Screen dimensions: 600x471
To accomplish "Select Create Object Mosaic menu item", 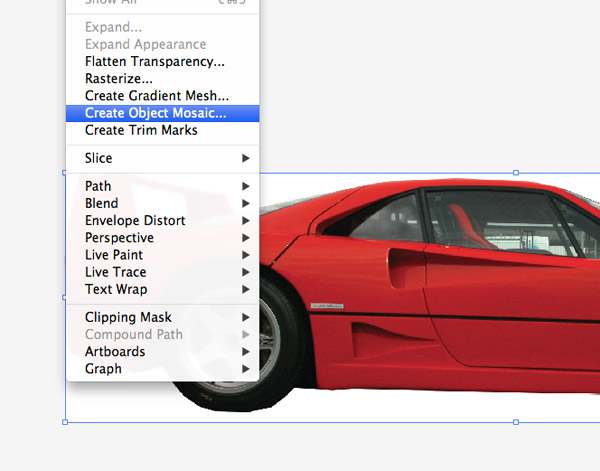I will pyautogui.click(x=155, y=113).
